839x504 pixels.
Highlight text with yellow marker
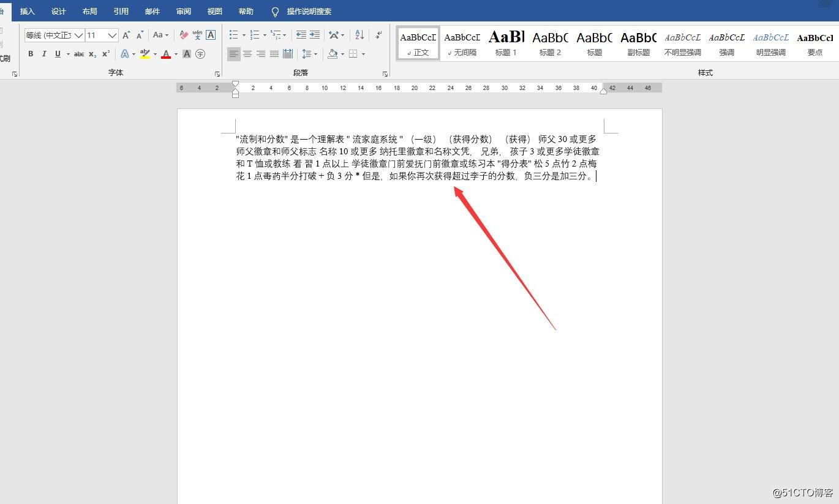145,54
